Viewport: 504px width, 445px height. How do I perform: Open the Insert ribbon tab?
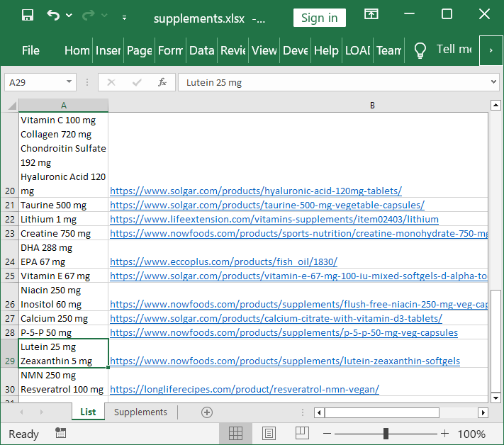(108, 50)
